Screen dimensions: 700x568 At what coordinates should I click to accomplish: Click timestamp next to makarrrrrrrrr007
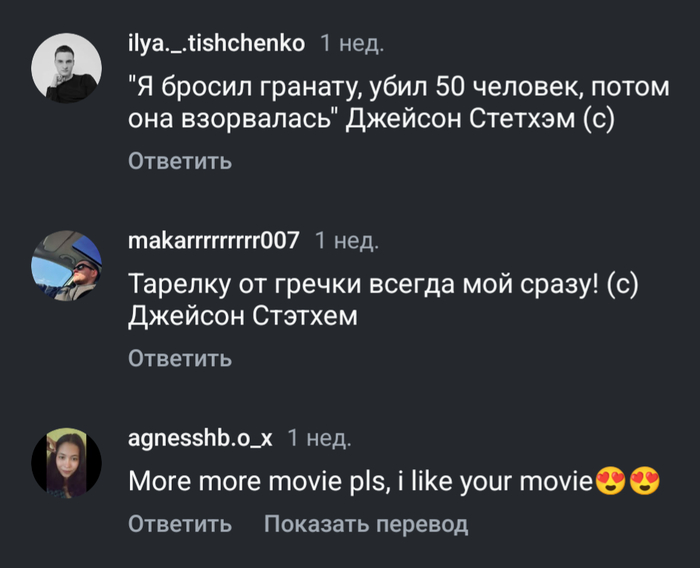coord(346,241)
